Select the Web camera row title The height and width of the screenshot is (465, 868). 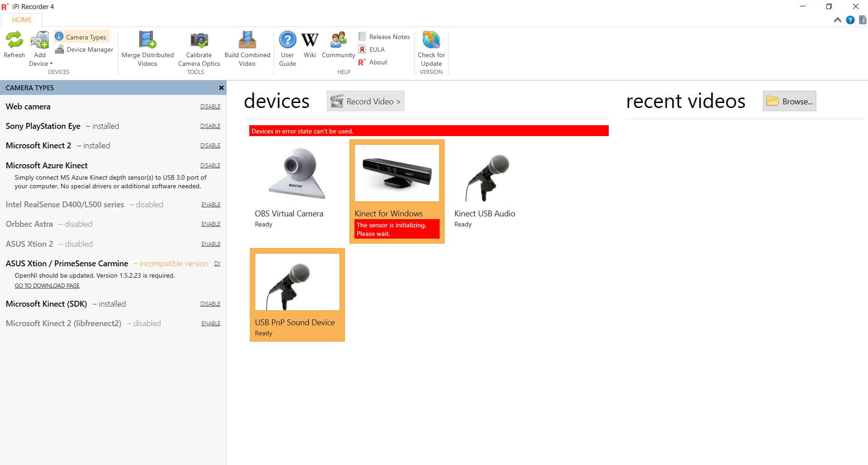pos(28,107)
